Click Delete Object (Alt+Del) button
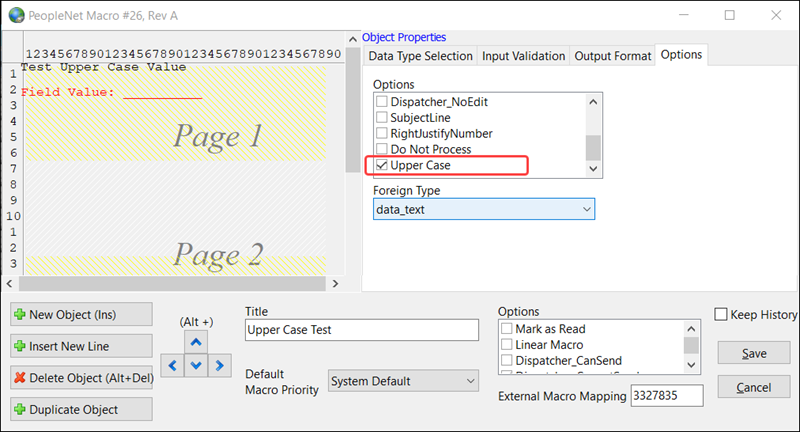 pyautogui.click(x=81, y=377)
